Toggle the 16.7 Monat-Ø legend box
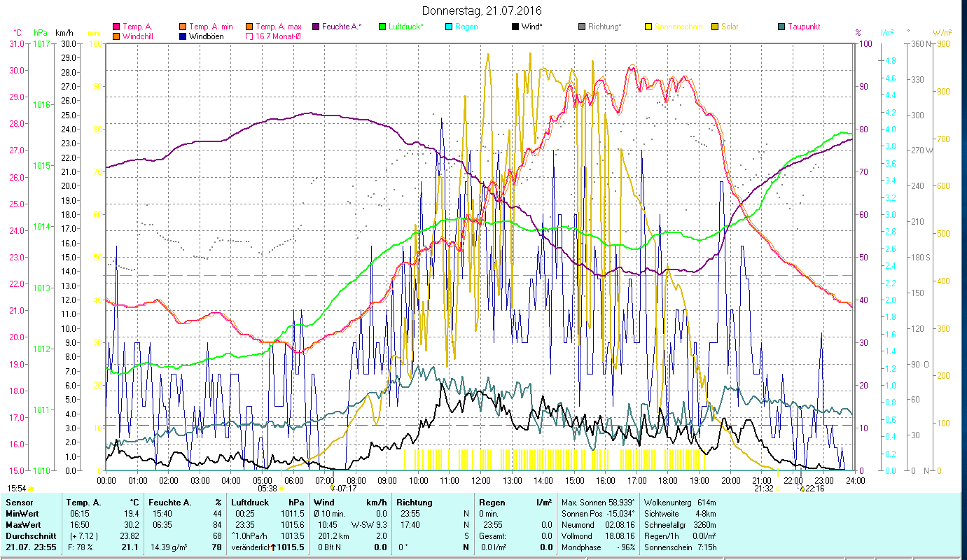Viewport: 967px width, 560px height. pyautogui.click(x=249, y=36)
